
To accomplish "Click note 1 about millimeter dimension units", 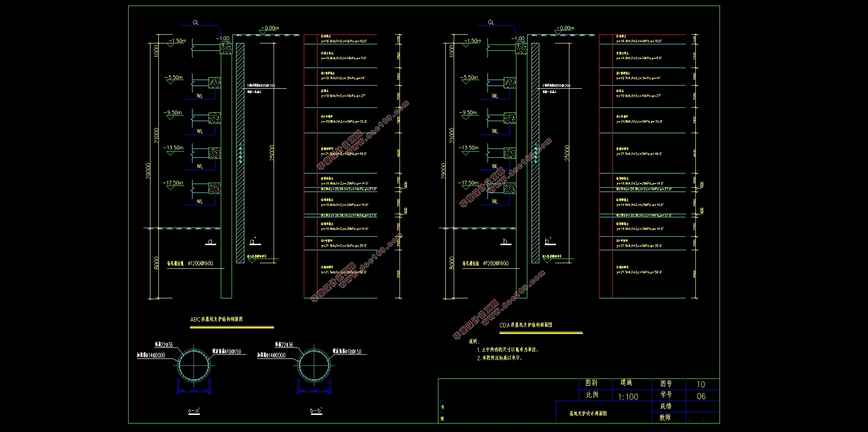I will [508, 350].
